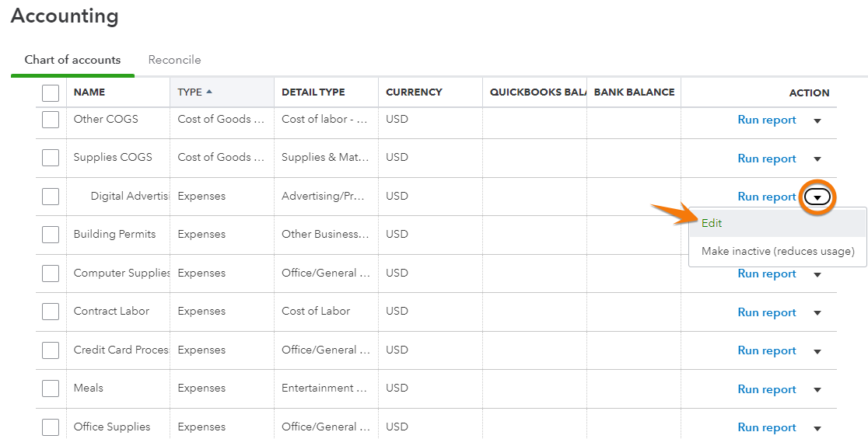The height and width of the screenshot is (439, 868).
Task: Open action arrow for Credit Card Processing row
Action: point(817,351)
